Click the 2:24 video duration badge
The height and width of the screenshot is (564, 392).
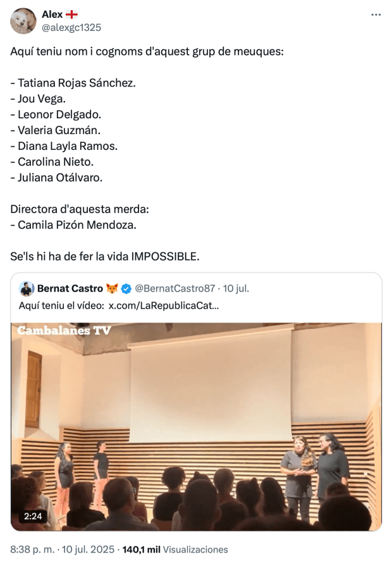(x=32, y=517)
